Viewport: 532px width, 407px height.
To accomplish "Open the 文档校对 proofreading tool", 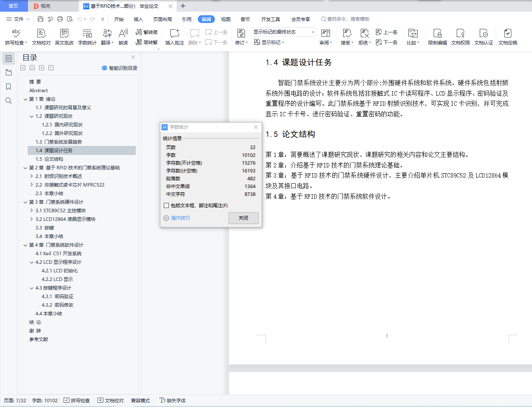I will pos(41,37).
